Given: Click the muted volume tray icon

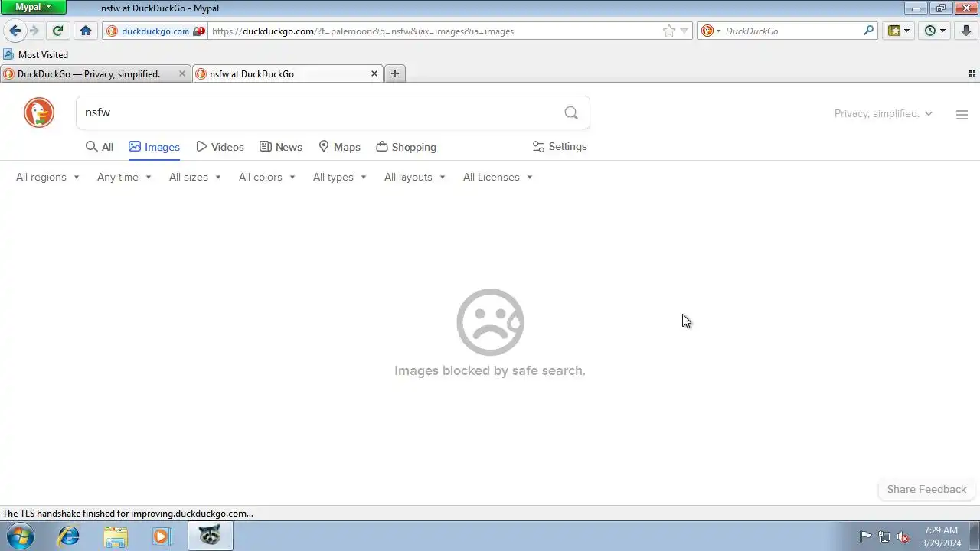Looking at the screenshot, I should point(903,536).
